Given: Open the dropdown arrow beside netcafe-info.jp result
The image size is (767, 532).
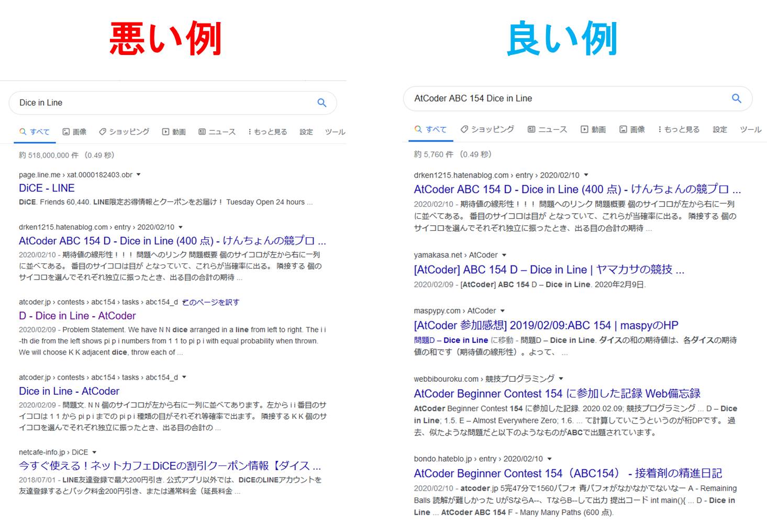Looking at the screenshot, I should coord(95,452).
